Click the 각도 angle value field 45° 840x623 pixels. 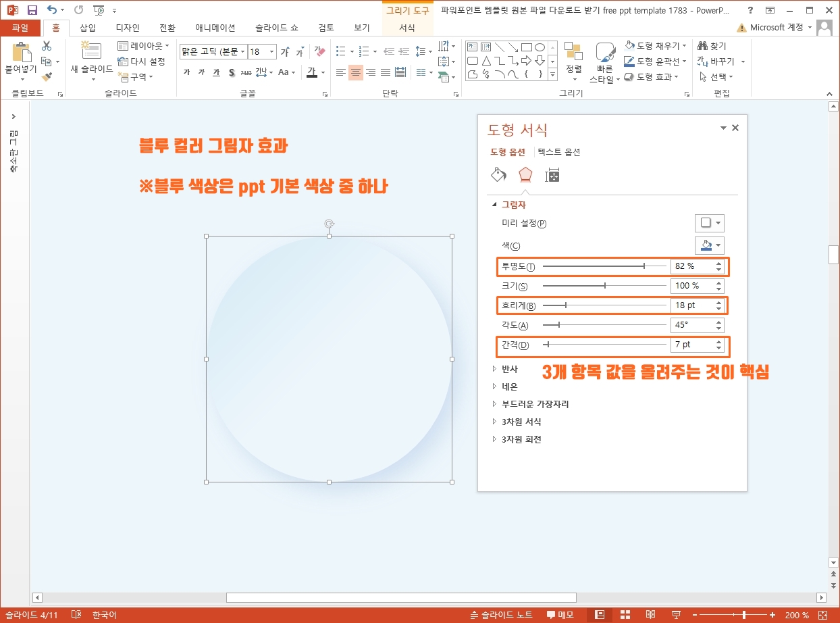(693, 325)
